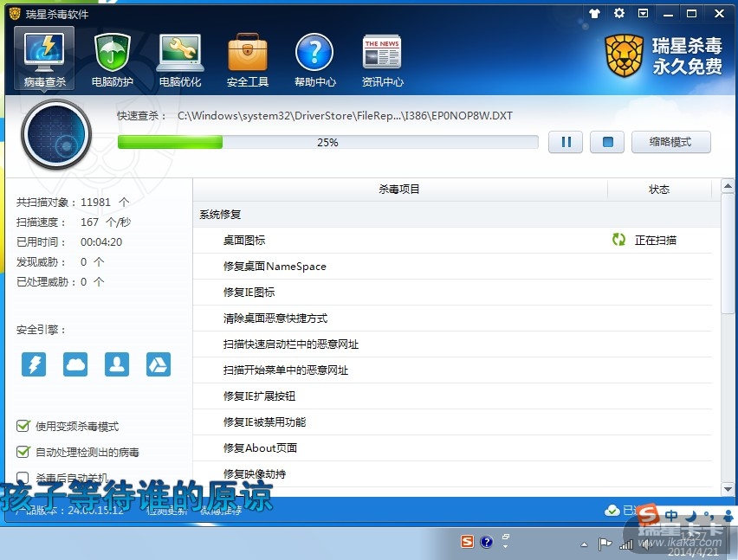Go to the 安全工具 toolbox tab
Image resolution: width=738 pixels, height=560 pixels.
point(248,59)
